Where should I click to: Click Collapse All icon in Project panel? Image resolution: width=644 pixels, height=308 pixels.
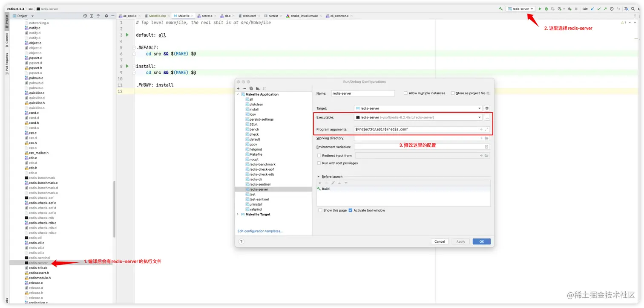point(98,16)
